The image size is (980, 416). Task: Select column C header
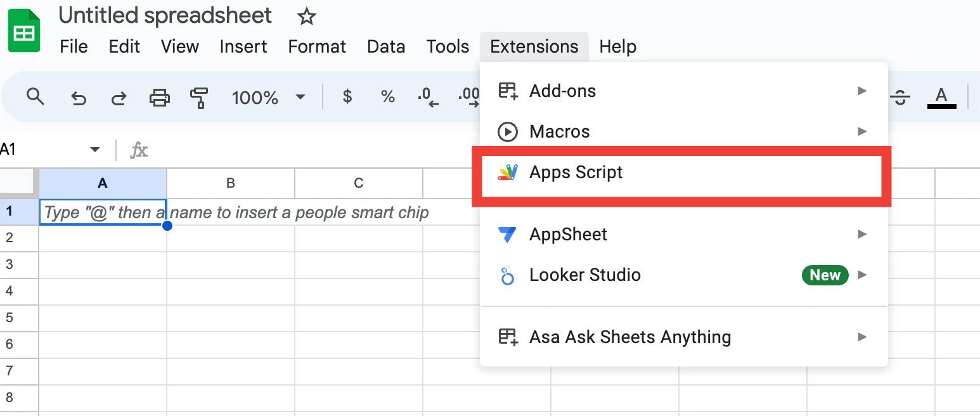[358, 183]
